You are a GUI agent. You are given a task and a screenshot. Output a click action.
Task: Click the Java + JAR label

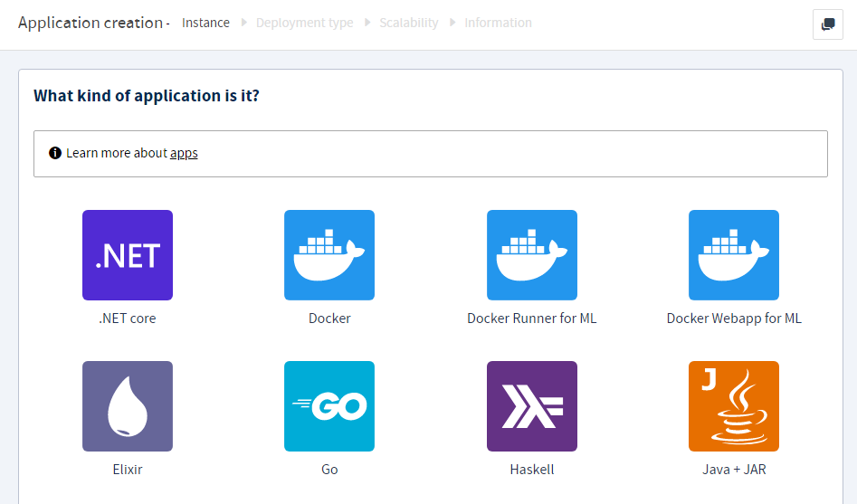734,470
